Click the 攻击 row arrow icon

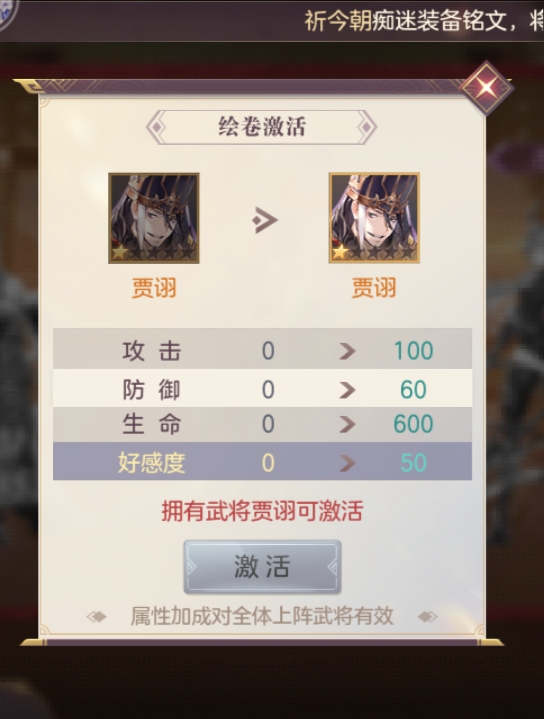347,351
